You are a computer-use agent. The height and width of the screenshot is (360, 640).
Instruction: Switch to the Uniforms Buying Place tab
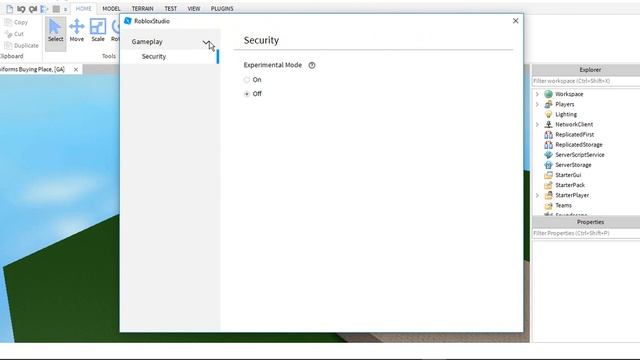(33, 70)
